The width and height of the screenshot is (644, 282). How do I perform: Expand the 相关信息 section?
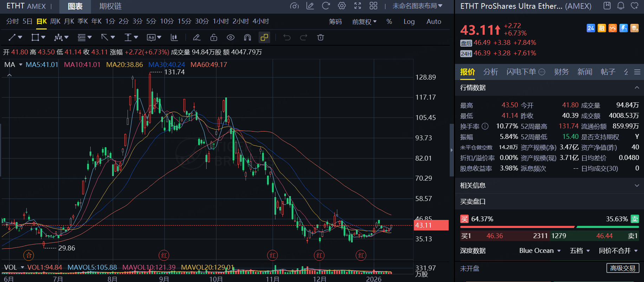tap(637, 186)
